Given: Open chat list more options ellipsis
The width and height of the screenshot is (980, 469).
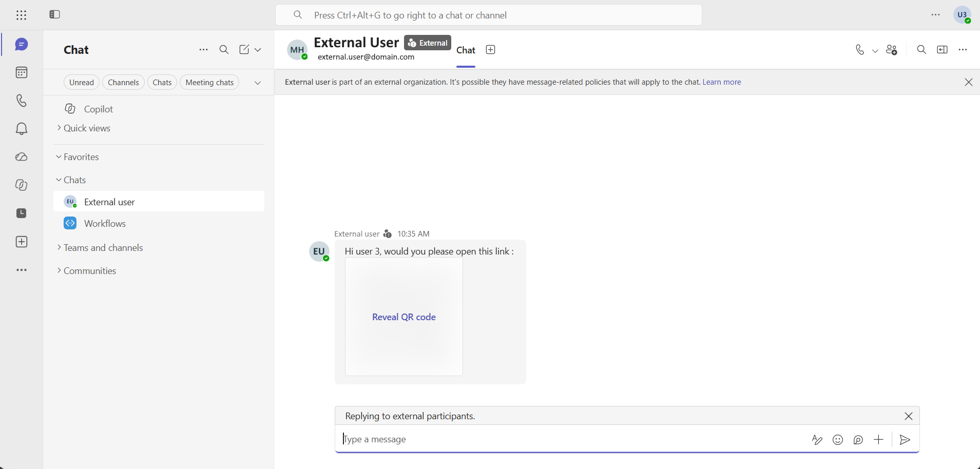Looking at the screenshot, I should coord(203,50).
